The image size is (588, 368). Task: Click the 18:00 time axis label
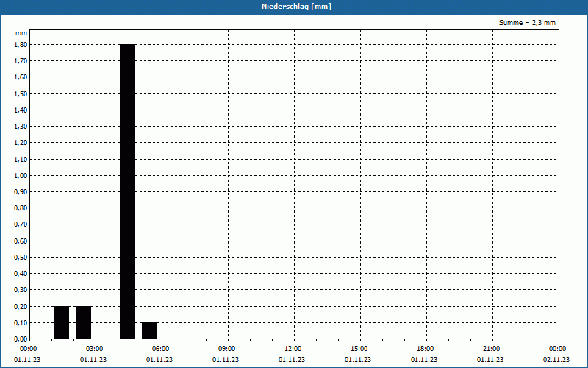pyautogui.click(x=426, y=349)
